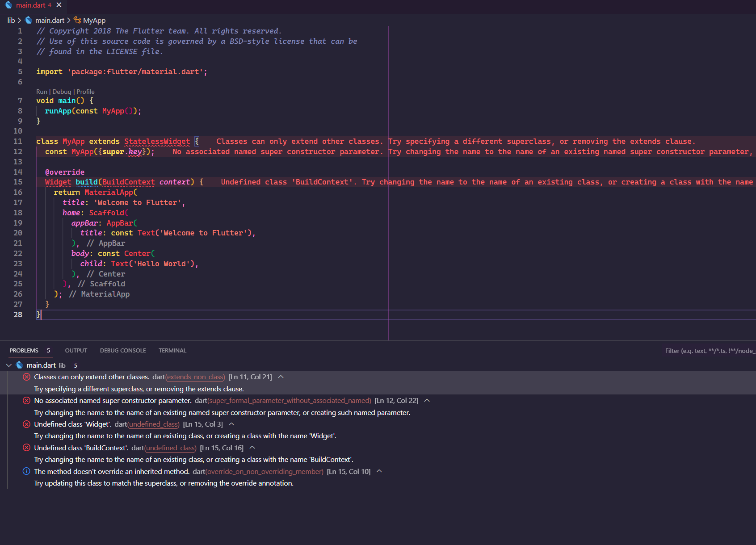Focus the problems filter input field

pos(710,351)
